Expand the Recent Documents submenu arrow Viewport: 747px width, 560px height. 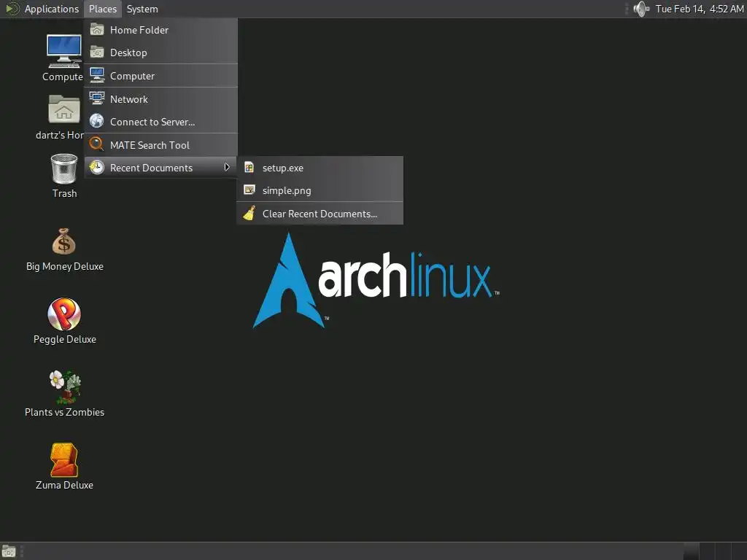[227, 167]
